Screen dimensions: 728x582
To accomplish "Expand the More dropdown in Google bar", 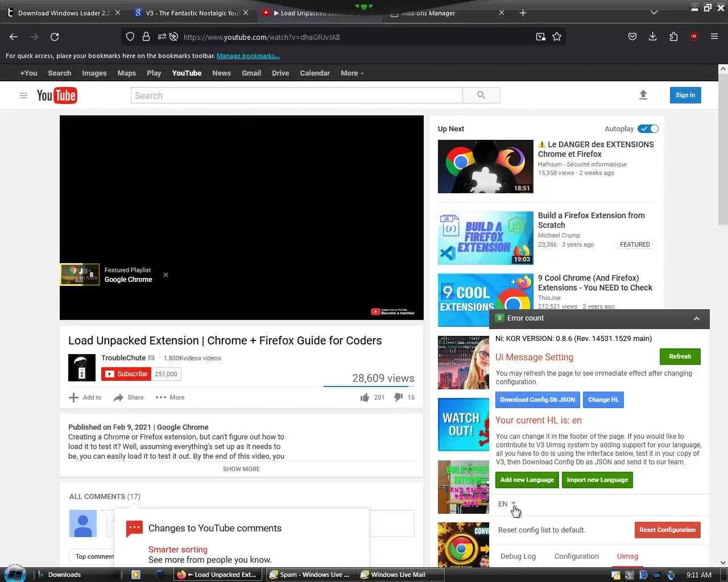I will pos(352,73).
